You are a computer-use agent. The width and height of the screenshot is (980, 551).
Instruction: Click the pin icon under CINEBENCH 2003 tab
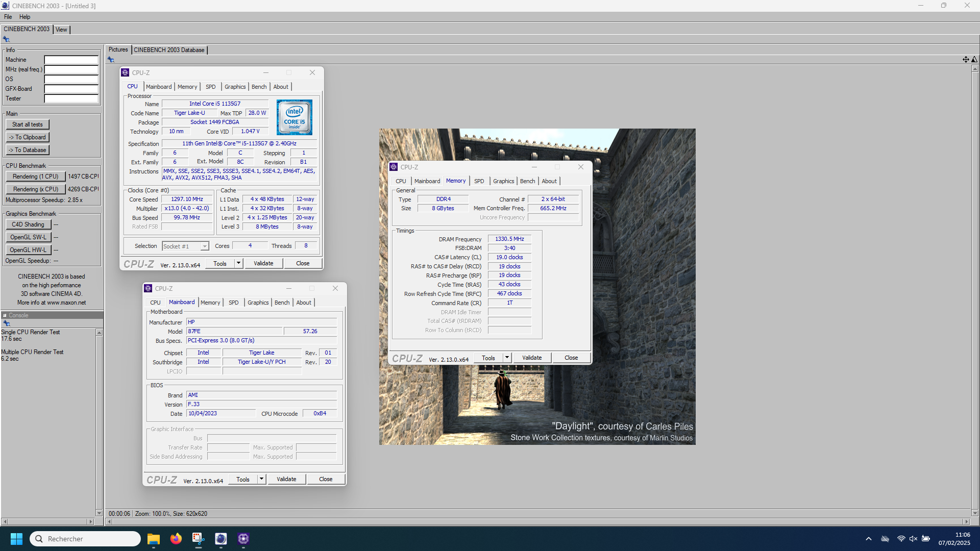tap(6, 39)
